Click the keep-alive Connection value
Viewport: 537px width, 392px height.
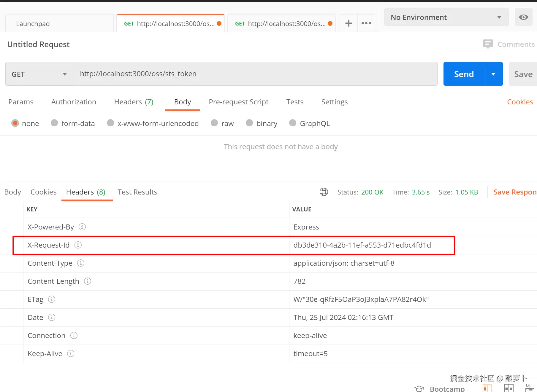click(310, 335)
